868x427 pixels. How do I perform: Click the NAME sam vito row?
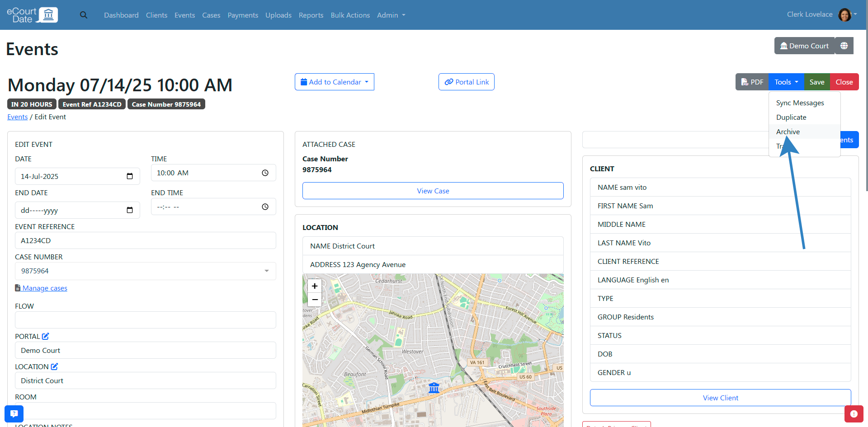tap(721, 187)
